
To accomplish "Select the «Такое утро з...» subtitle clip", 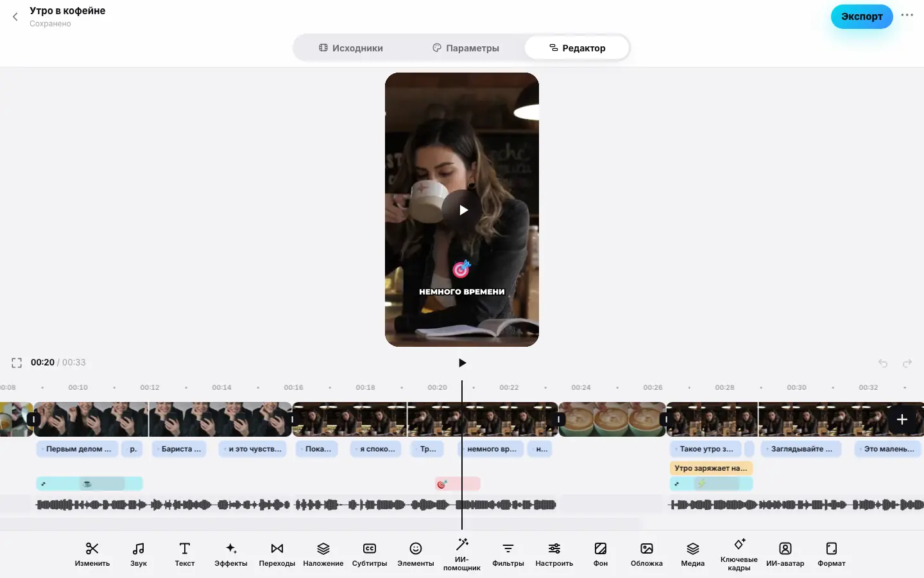I will pos(706,449).
